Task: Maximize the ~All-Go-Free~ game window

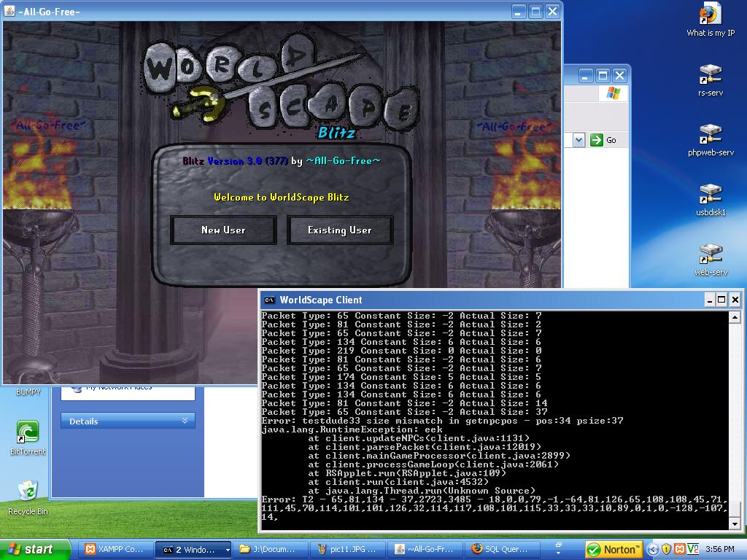Action: [x=536, y=12]
